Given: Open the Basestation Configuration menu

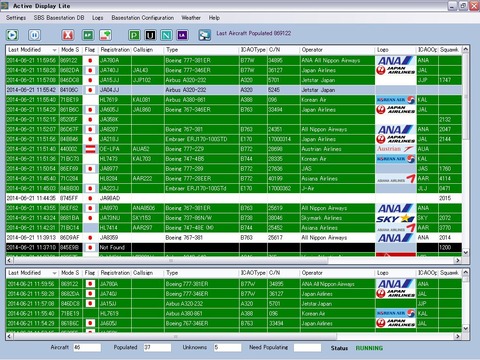Looking at the screenshot, I should pyautogui.click(x=143, y=18).
